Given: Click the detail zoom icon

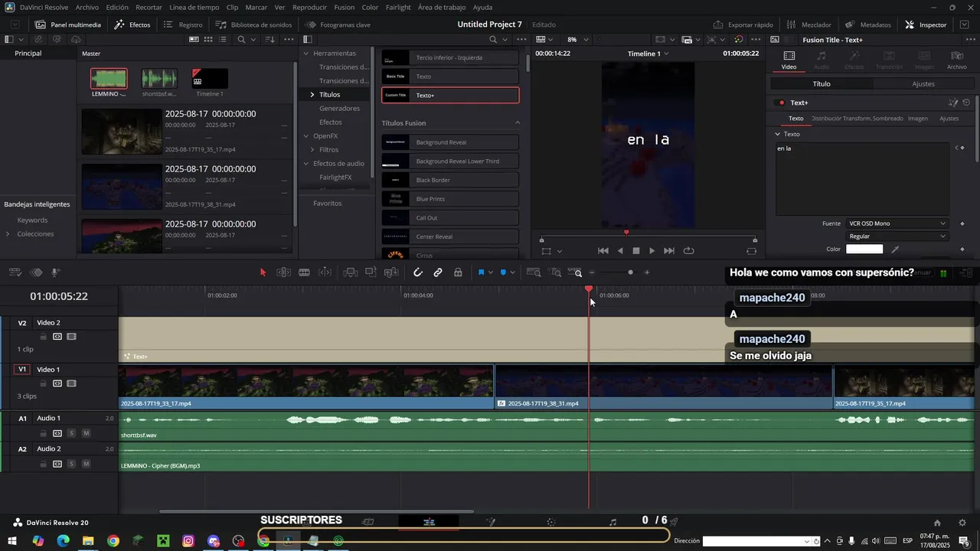Looking at the screenshot, I should pos(556,272).
